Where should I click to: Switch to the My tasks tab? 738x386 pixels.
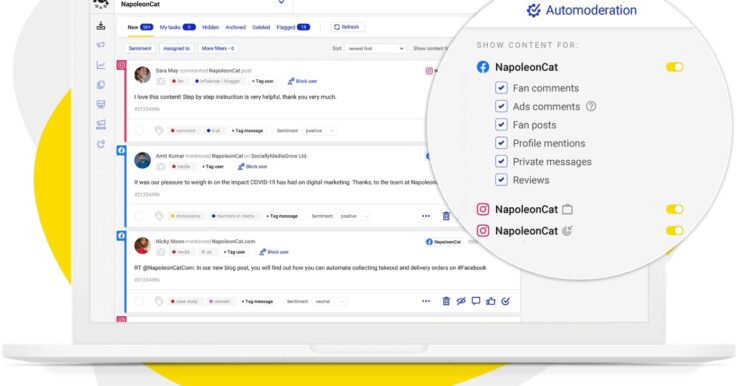[177, 27]
